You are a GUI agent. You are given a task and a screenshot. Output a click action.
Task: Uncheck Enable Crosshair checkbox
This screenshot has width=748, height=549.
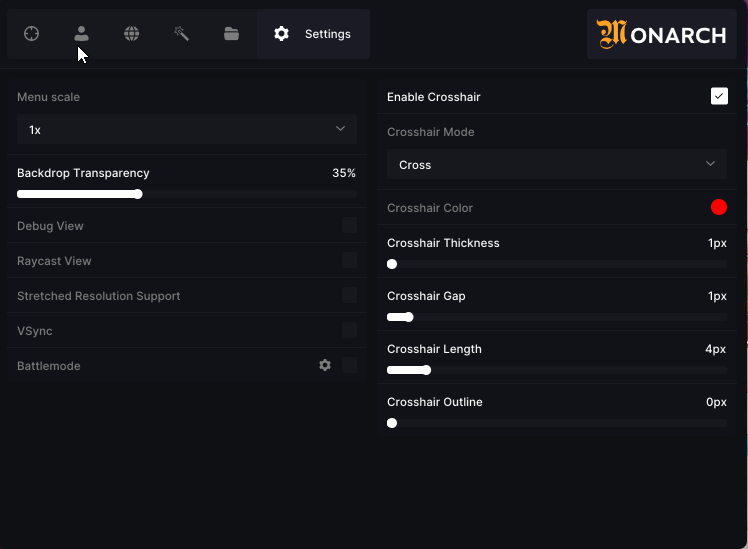719,96
